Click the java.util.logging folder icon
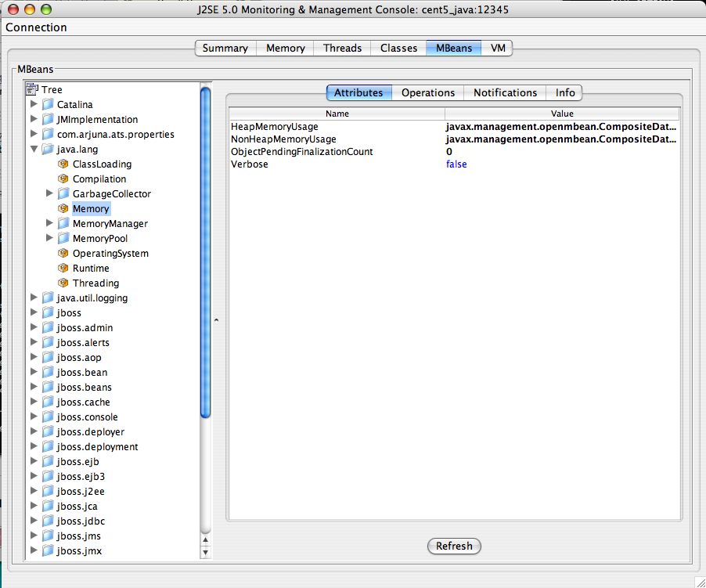Image resolution: width=706 pixels, height=588 pixels. (x=48, y=298)
